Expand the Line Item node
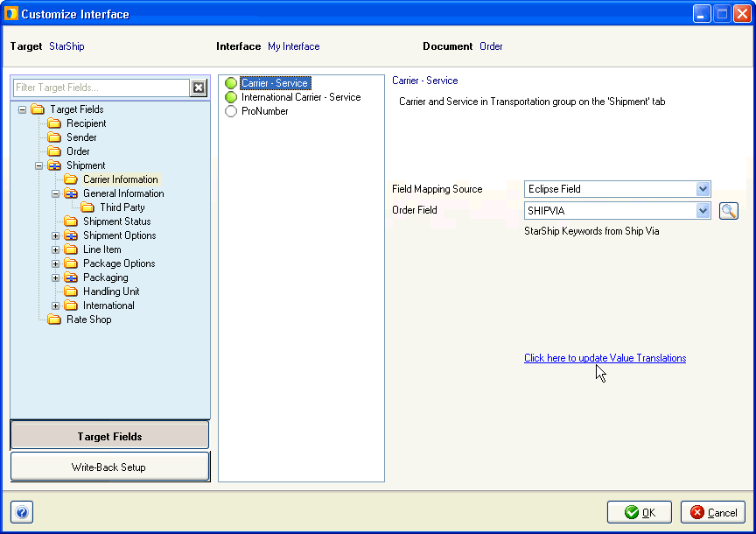This screenshot has height=534, width=756. (x=55, y=249)
